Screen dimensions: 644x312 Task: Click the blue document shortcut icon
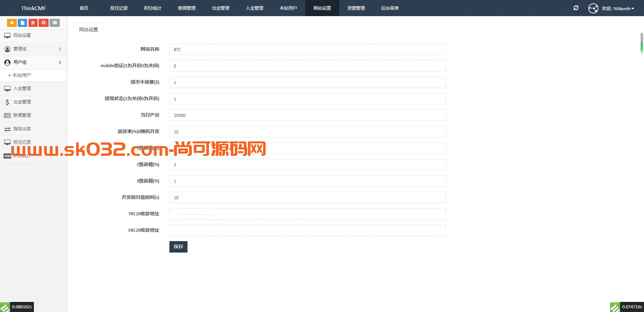22,23
